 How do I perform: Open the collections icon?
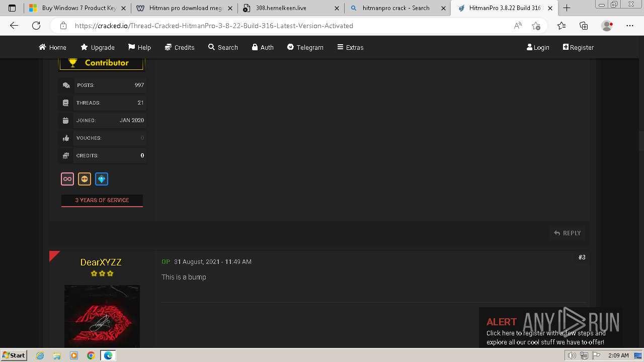tap(584, 26)
